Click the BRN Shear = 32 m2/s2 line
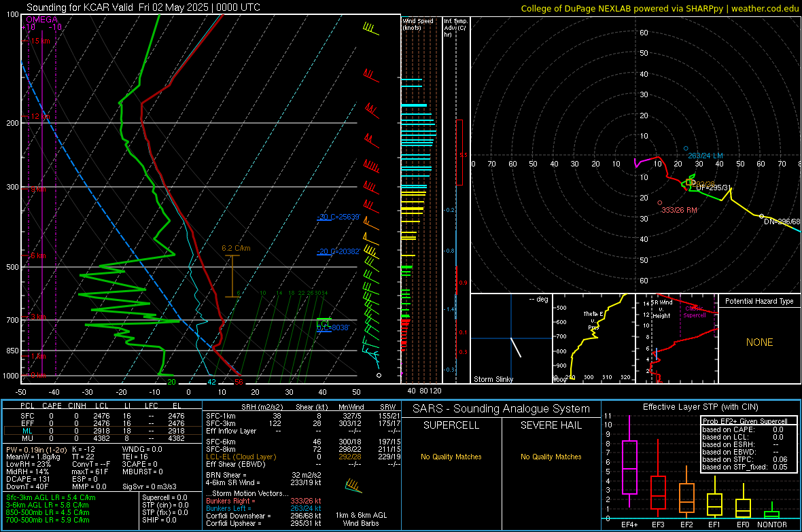Screen dimensions: 802x532 point(264,475)
